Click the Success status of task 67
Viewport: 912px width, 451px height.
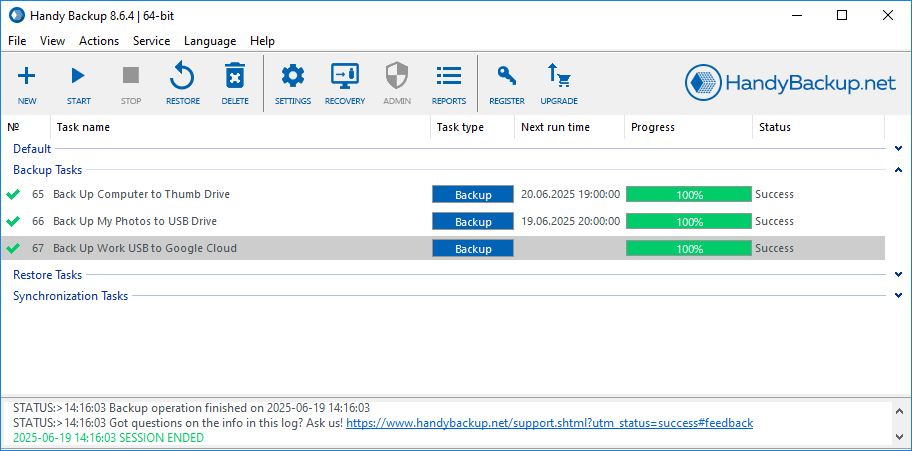pos(774,248)
